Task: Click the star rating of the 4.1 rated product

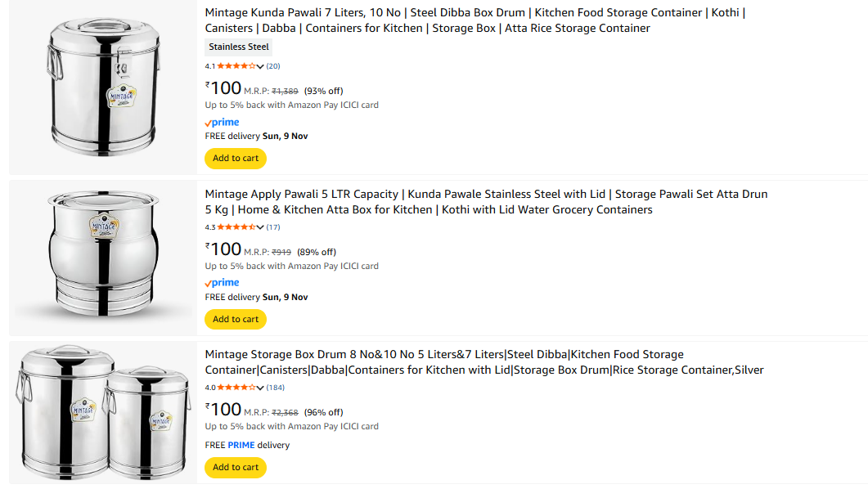Action: pyautogui.click(x=236, y=66)
